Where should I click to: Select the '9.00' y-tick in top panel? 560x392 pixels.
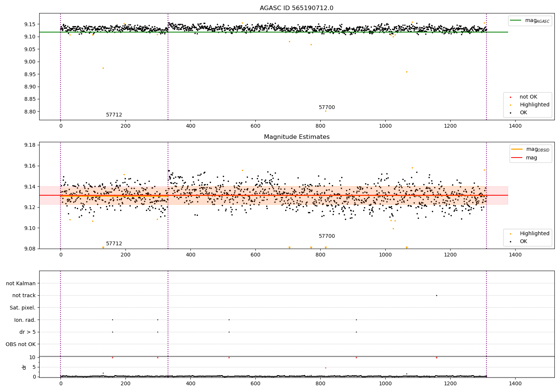coord(30,62)
